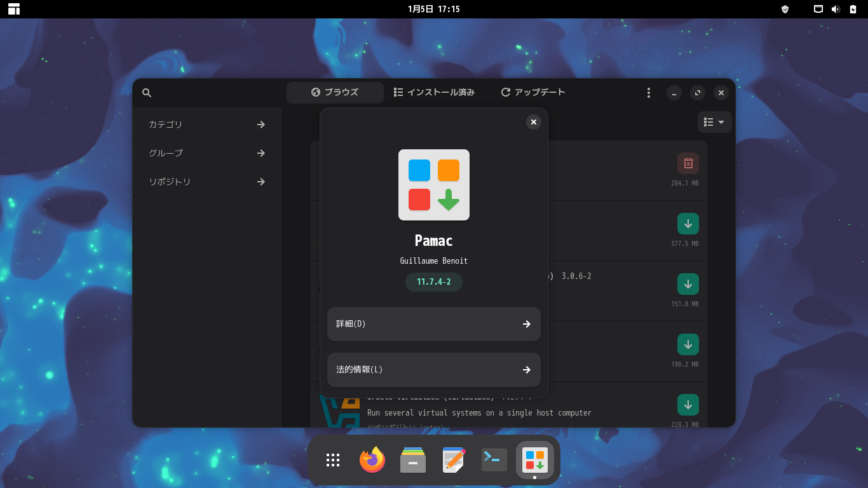Viewport: 868px width, 488px height.
Task: Expand the カテゴリ sidebar entry
Action: click(x=207, y=125)
